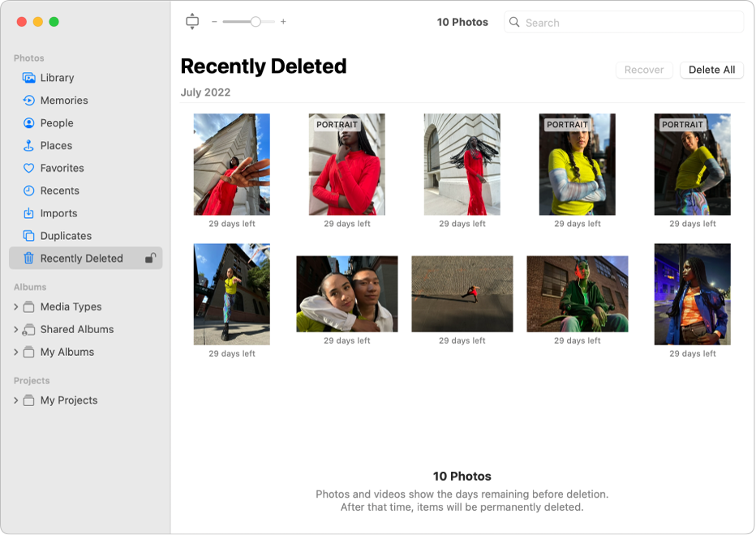
Task: Click Delete All to empty Recently Deleted
Action: (x=711, y=70)
